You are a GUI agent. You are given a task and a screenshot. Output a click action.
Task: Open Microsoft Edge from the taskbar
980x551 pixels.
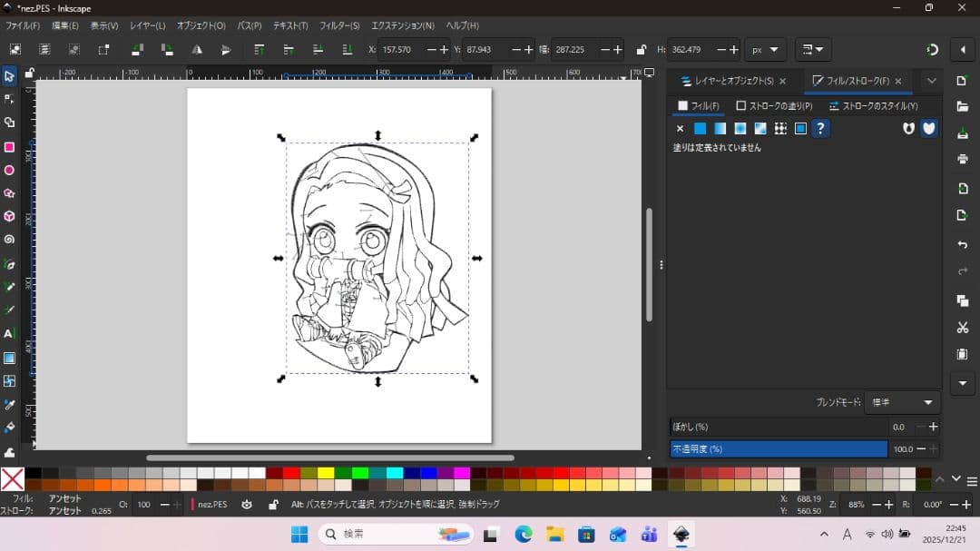[524, 535]
